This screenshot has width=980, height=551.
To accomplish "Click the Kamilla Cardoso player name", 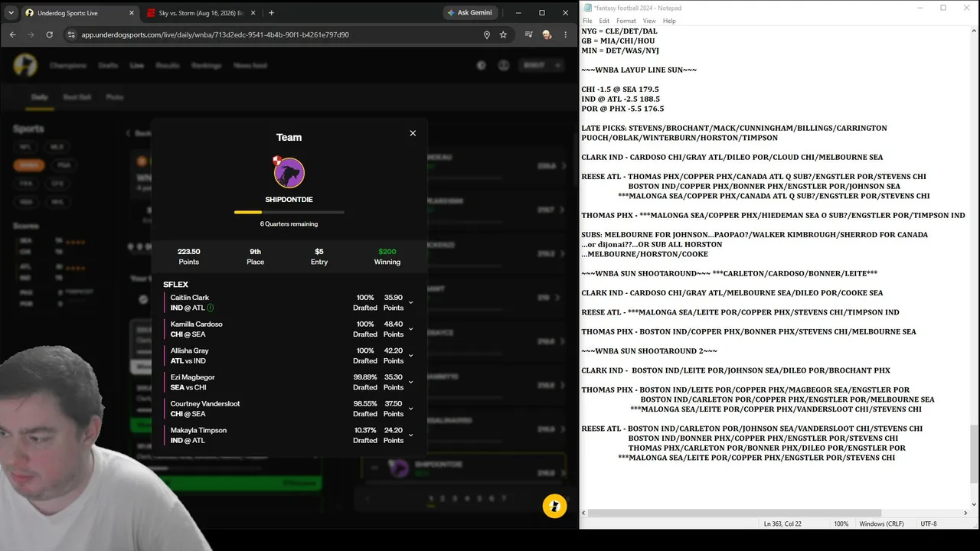I will click(196, 324).
